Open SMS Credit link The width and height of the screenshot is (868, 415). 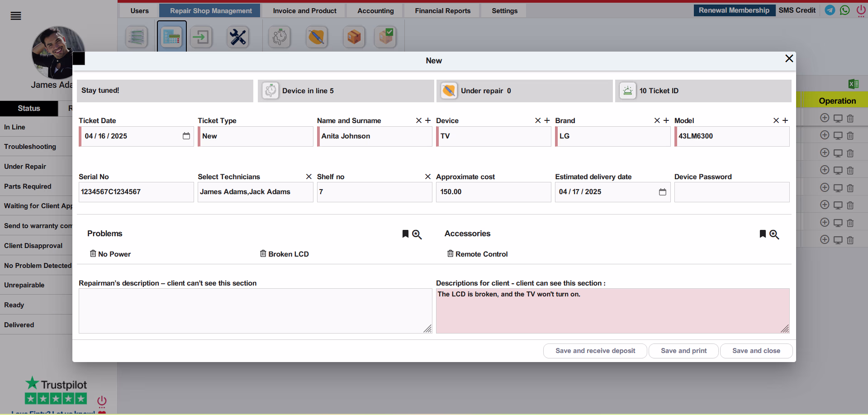click(797, 10)
